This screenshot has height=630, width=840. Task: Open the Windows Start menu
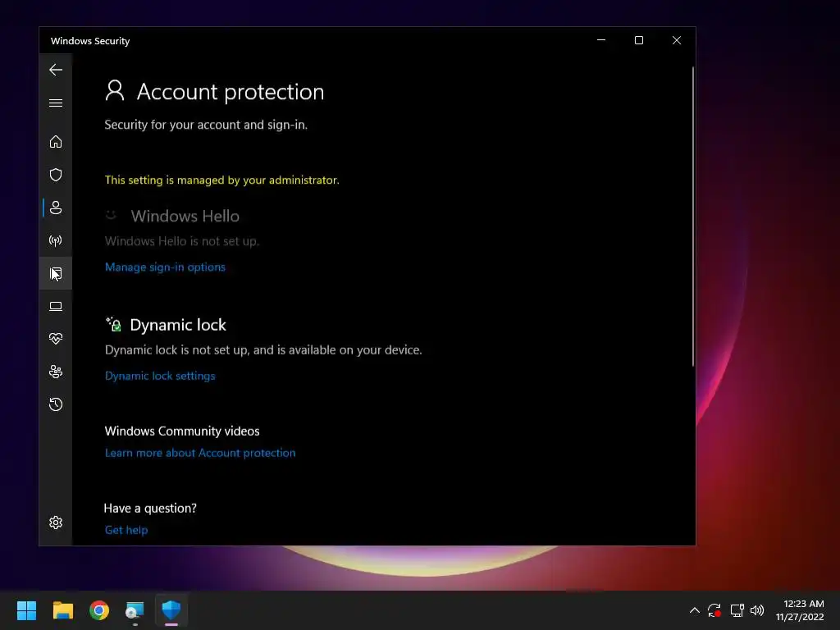click(x=26, y=610)
